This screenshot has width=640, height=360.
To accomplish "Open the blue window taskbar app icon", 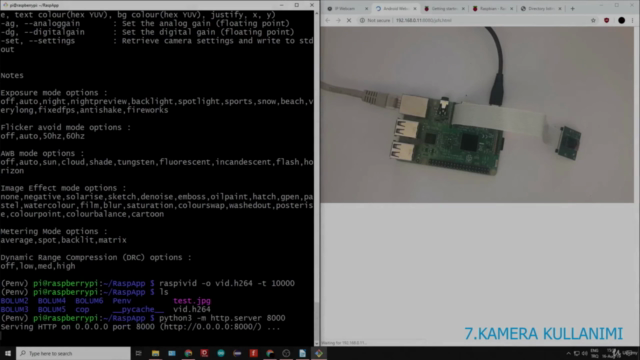I will click(172, 353).
